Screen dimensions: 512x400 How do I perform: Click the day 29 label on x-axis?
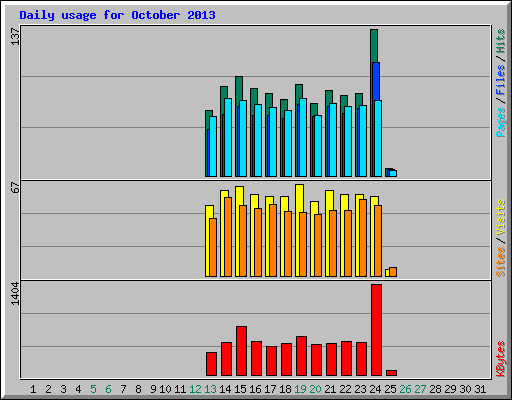tap(450, 389)
